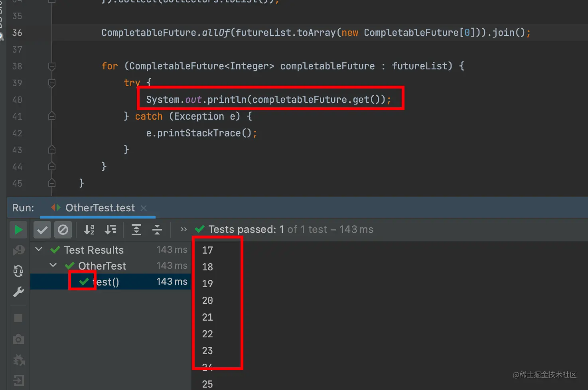Rerun the OtherTest.test run
This screenshot has height=390, width=588.
pyautogui.click(x=18, y=230)
